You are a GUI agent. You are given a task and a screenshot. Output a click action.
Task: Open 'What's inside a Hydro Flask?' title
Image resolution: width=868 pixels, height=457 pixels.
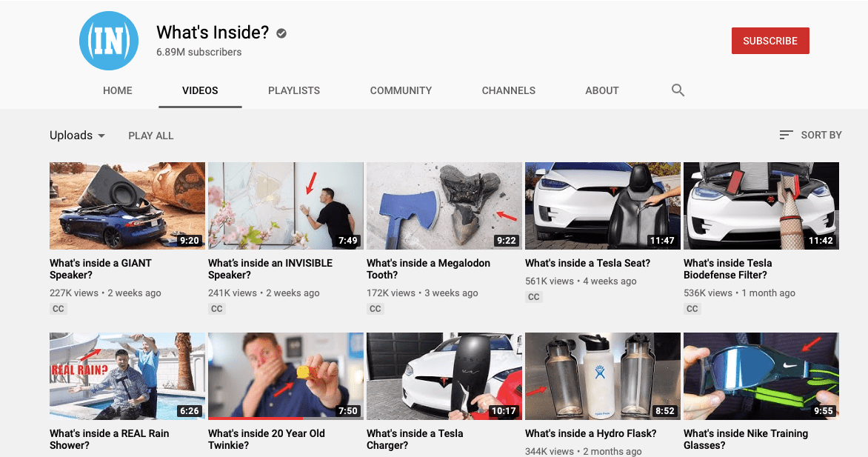tap(591, 433)
